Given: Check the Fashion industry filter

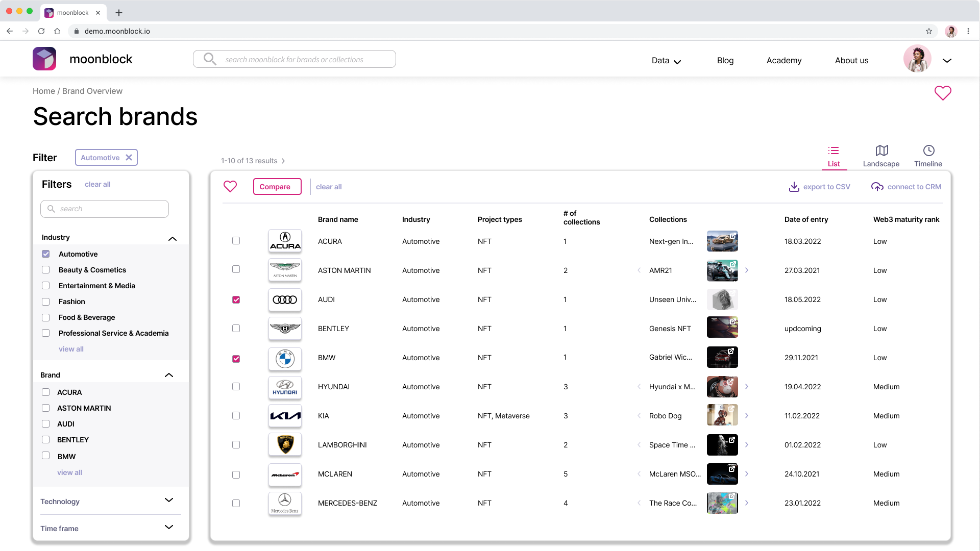Looking at the screenshot, I should [46, 302].
